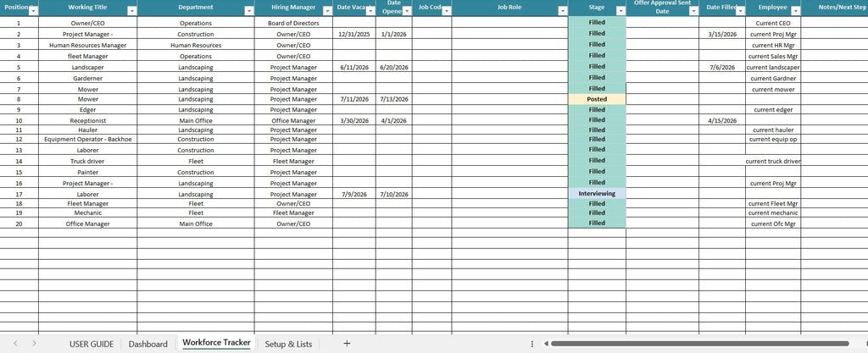The width and height of the screenshot is (868, 353).
Task: Select the Notes/Next Step column header
Action: click(834, 8)
